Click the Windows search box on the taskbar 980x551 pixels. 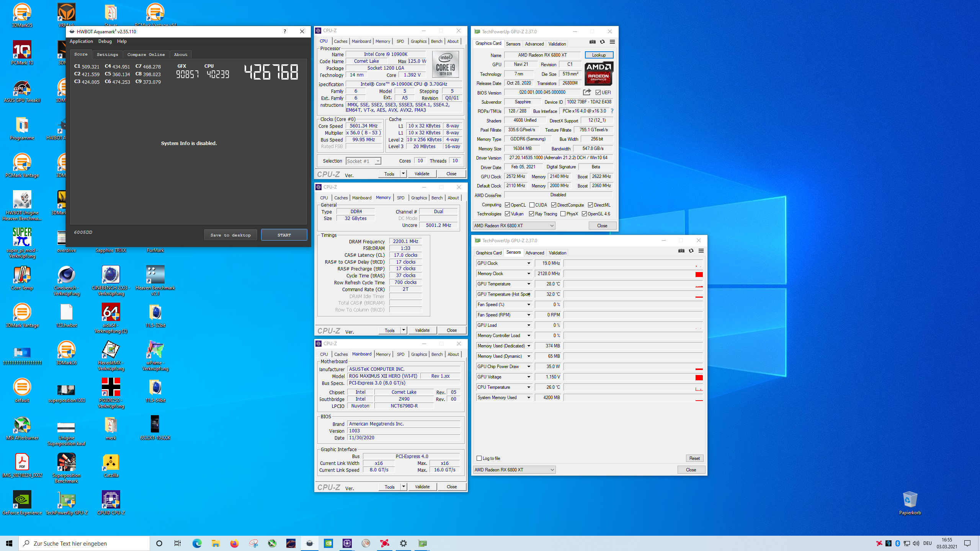(84, 543)
